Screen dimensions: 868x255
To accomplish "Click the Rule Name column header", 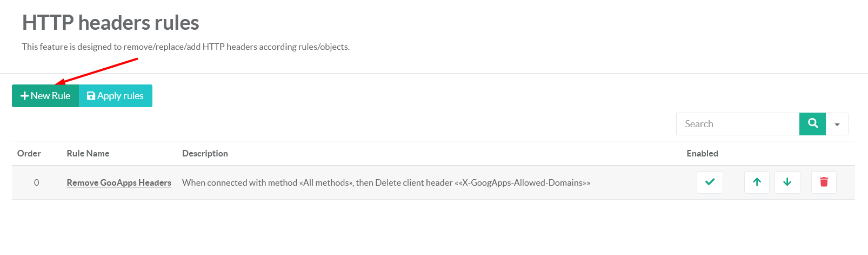I will pyautogui.click(x=88, y=154).
